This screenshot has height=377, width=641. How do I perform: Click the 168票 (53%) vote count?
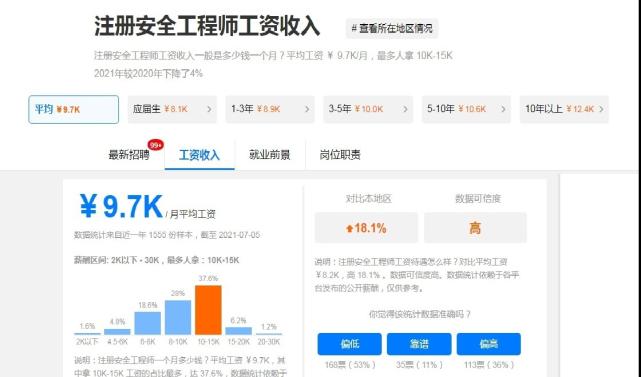(350, 365)
